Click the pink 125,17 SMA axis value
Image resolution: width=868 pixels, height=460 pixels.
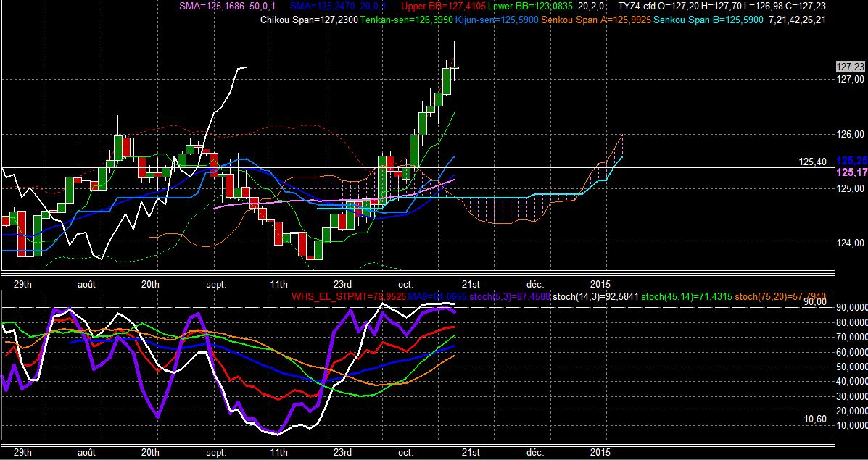coord(851,173)
